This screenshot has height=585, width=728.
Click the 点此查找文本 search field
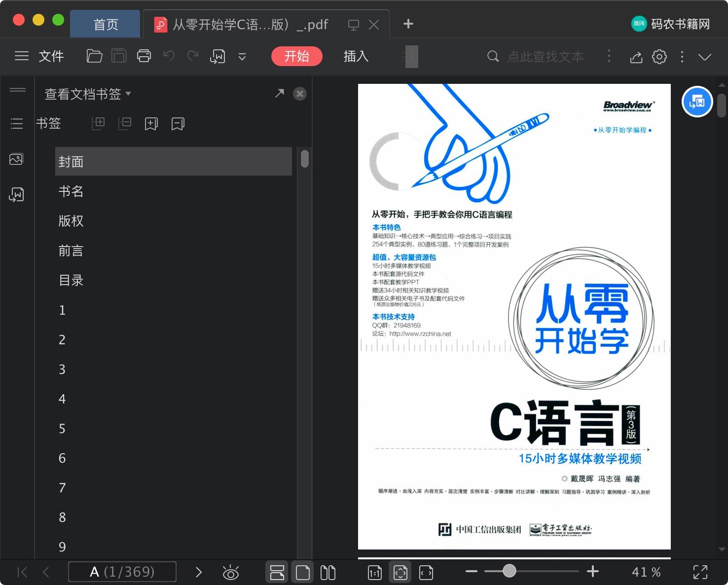click(546, 57)
